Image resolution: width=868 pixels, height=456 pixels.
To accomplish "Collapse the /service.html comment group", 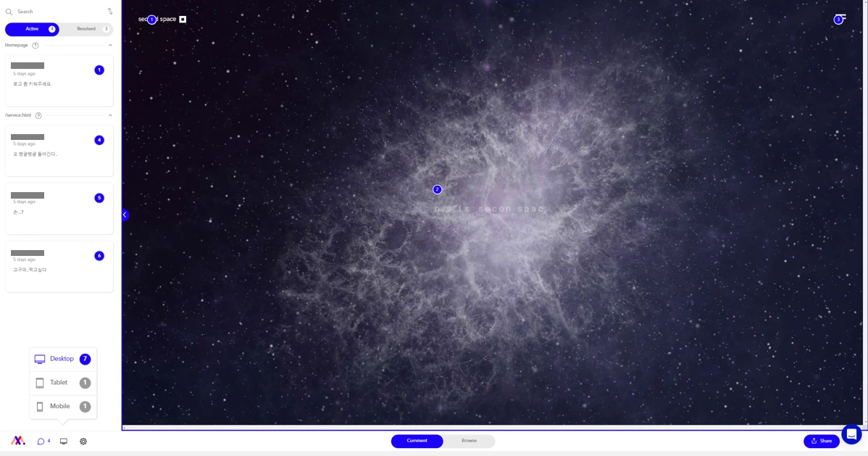I will coord(110,115).
